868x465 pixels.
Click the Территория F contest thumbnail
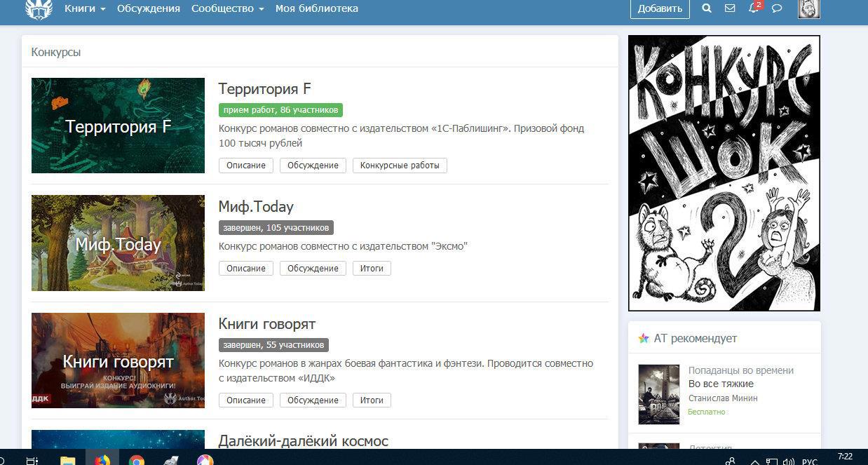point(118,126)
